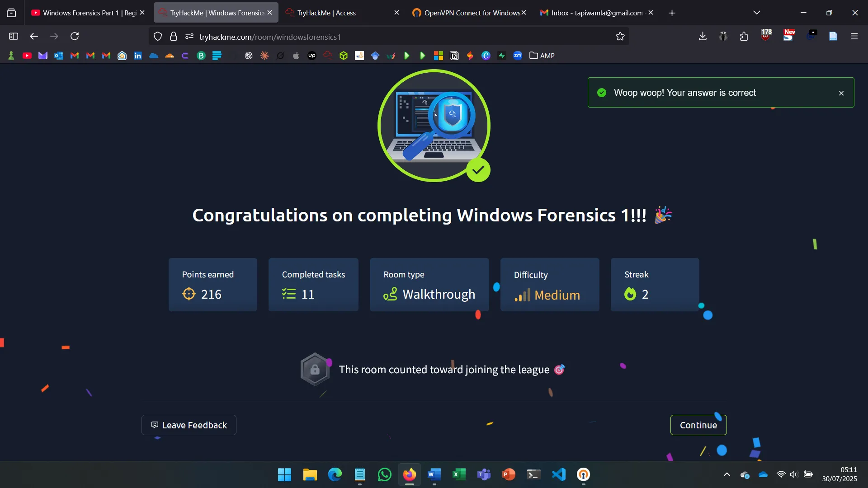Open the Firefox application hamburger menu
This screenshot has height=488, width=868.
854,36
